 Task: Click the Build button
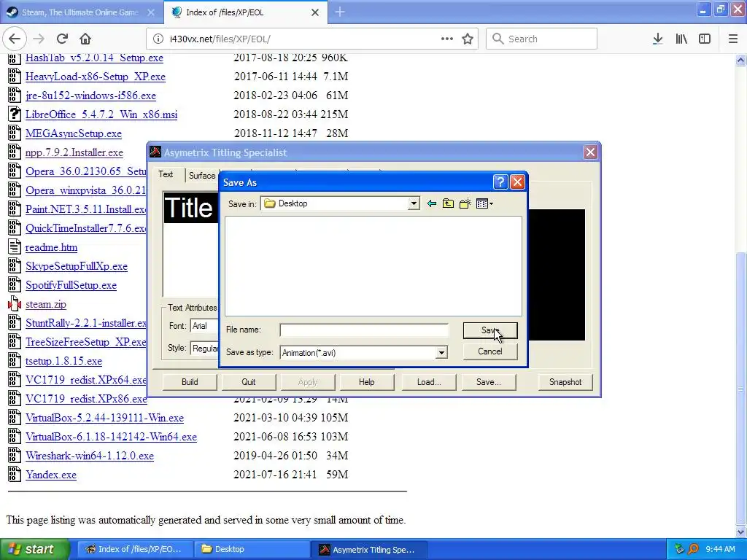coord(190,382)
